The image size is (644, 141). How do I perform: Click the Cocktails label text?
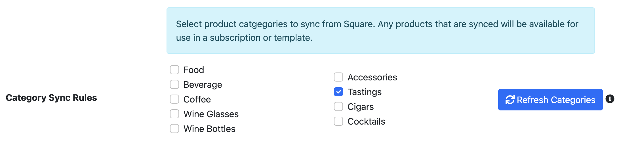tap(366, 121)
